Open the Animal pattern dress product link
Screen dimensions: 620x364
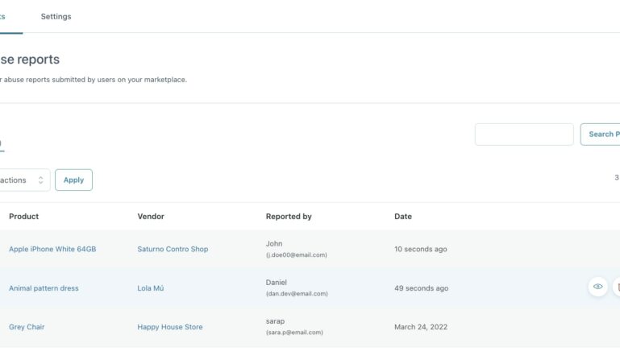44,288
